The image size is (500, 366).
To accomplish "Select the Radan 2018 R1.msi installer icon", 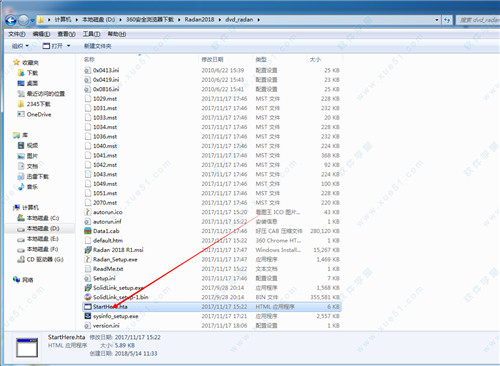I will tap(88, 250).
